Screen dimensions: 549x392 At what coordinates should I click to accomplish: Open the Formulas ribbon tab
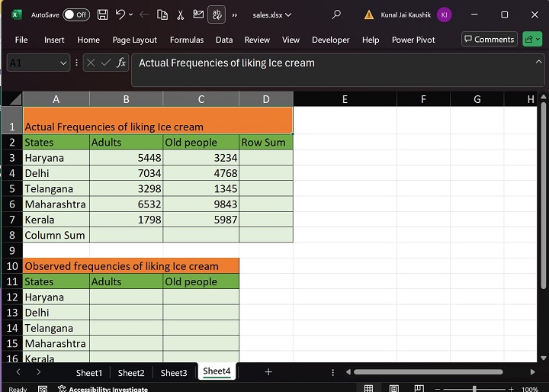[x=187, y=40]
